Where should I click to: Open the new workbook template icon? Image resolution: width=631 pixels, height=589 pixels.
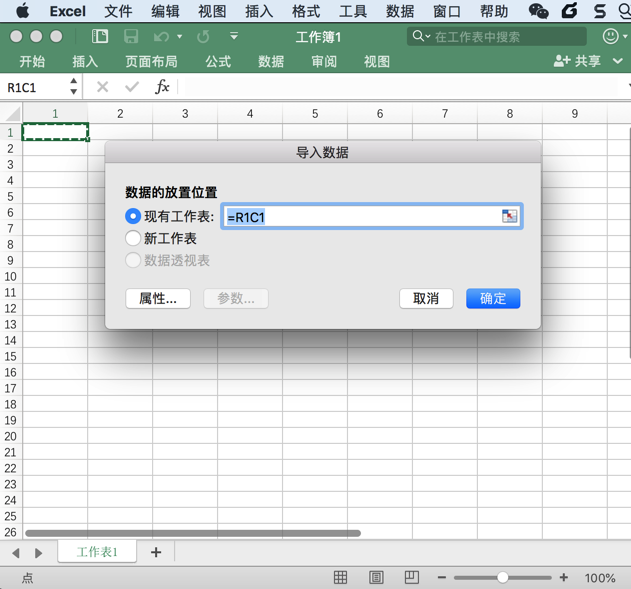[x=100, y=37]
